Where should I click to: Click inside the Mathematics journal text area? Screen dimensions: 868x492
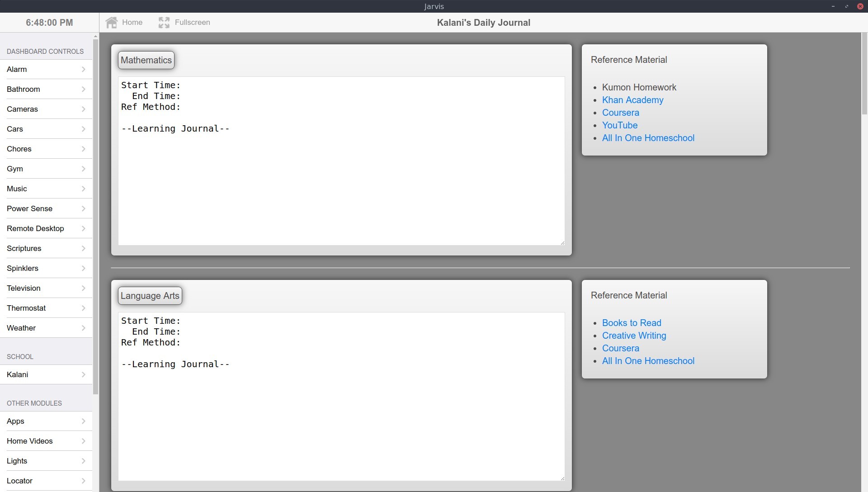tap(341, 181)
